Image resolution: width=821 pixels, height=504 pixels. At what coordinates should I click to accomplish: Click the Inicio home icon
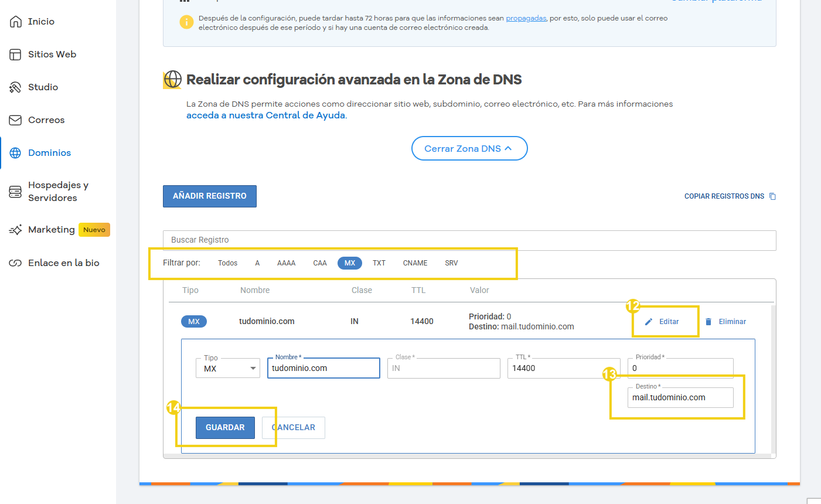[16, 22]
